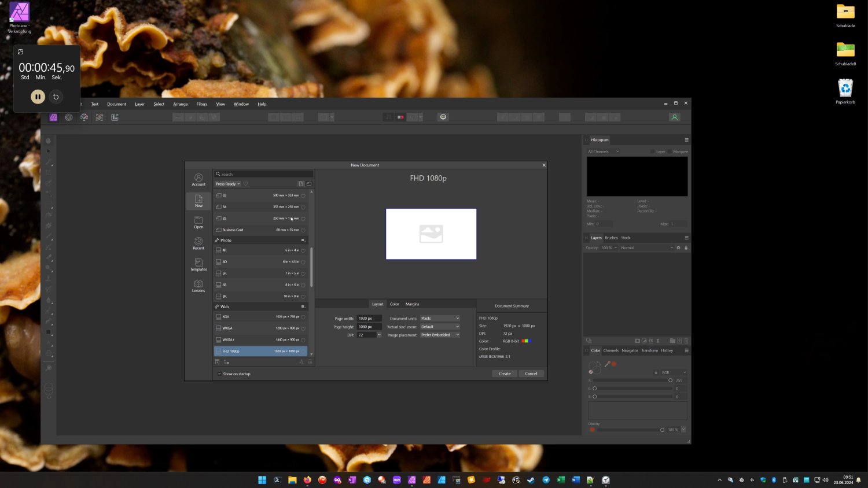This screenshot has width=868, height=488.
Task: Select the Tone Mapping Persona icon
Action: click(100, 117)
